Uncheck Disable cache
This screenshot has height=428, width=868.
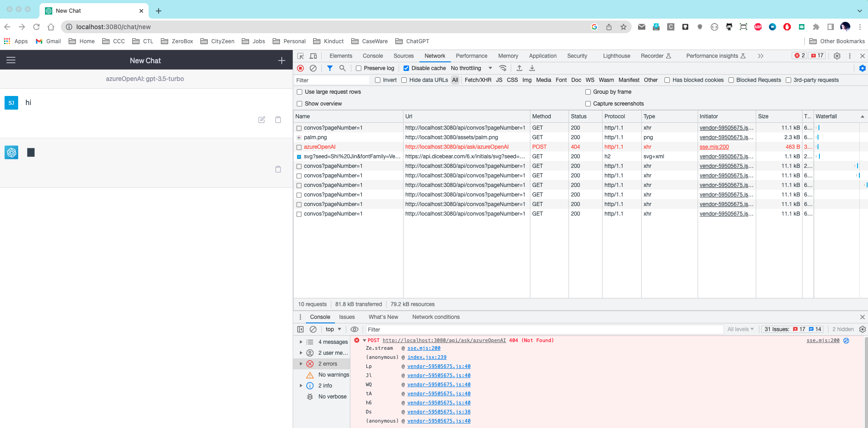click(x=407, y=68)
